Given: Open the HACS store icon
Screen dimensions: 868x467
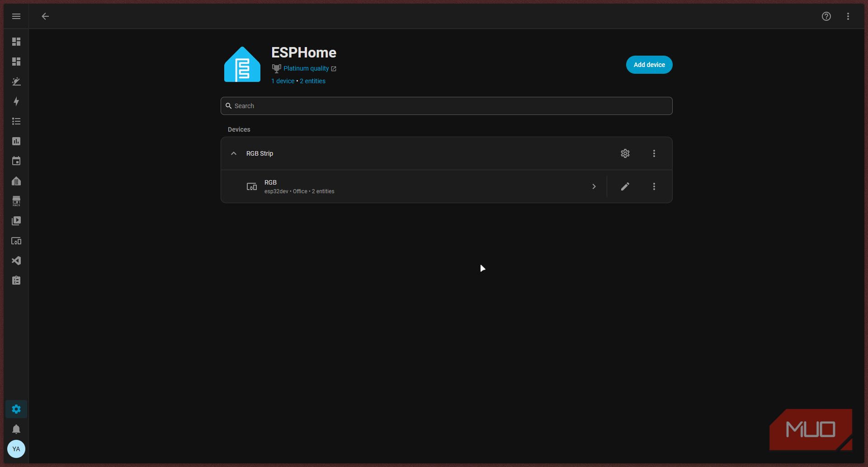Looking at the screenshot, I should point(16,201).
